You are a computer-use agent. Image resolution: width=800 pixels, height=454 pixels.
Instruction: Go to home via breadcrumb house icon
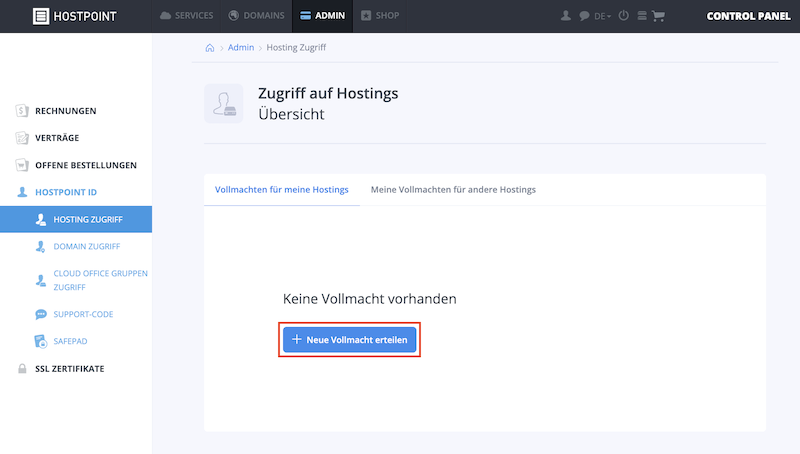click(210, 47)
